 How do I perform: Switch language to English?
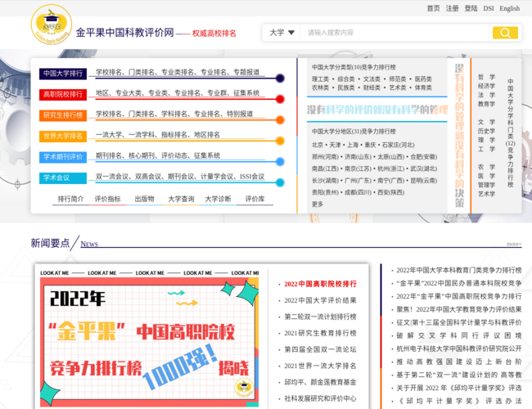[x=509, y=8]
